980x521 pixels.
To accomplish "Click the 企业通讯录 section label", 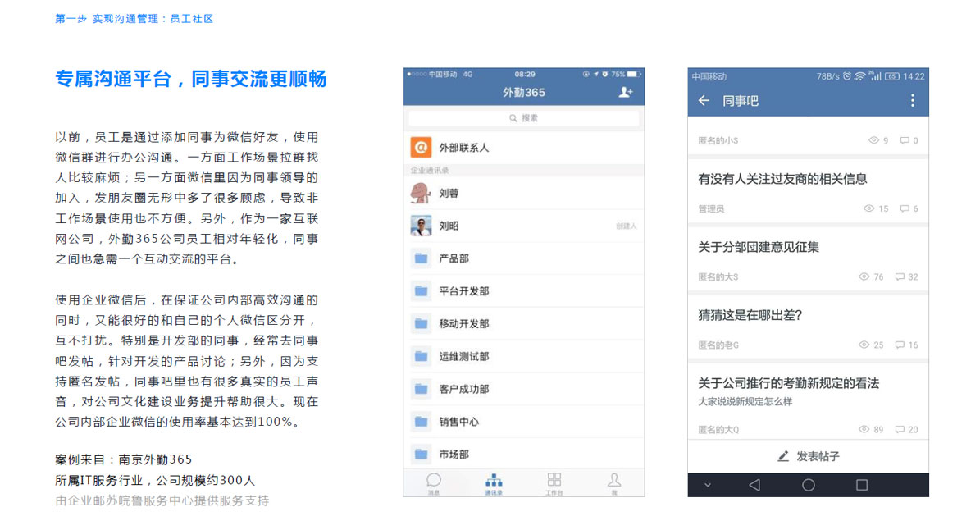I will (x=430, y=170).
